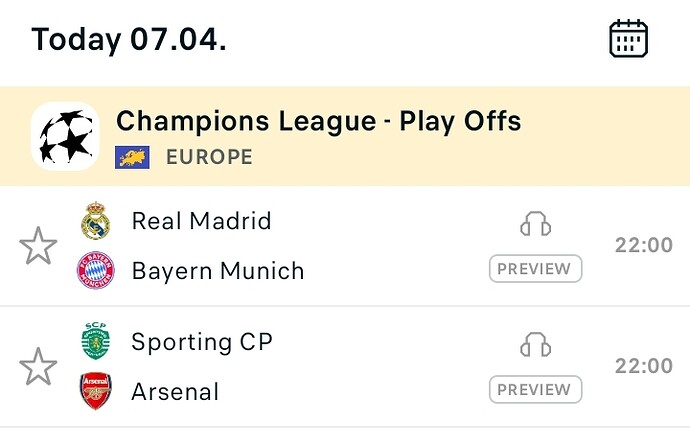Viewport: 690px width, 445px height.
Task: Star the Sporting CP vs Arsenal match
Action: (x=38, y=367)
